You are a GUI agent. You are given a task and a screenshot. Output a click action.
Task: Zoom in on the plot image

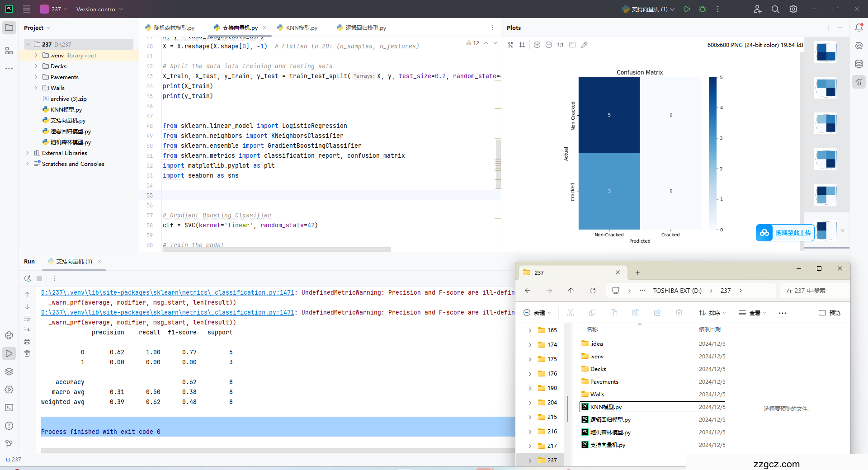(x=537, y=45)
